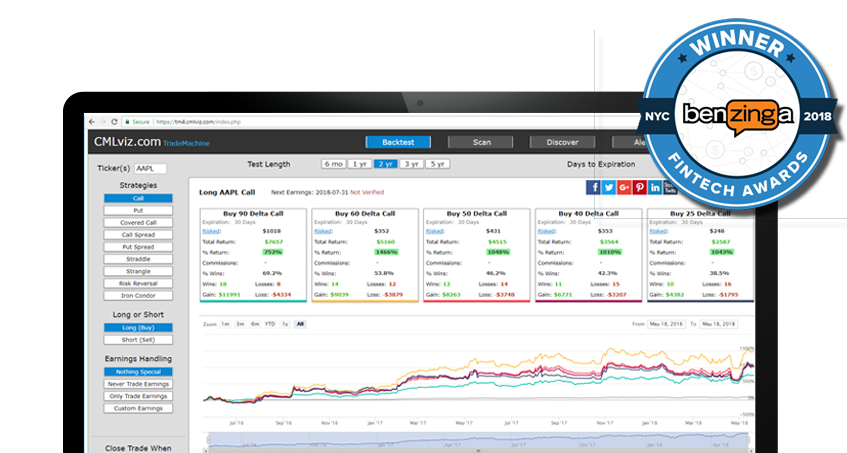The image size is (847, 453).
Task: Set test length to 6 mo
Action: [x=333, y=164]
